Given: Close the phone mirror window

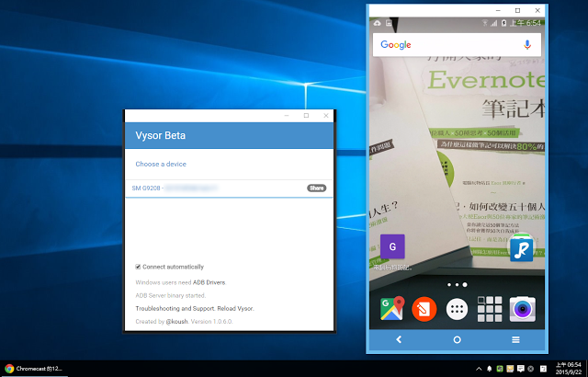Looking at the screenshot, I should coord(537,10).
